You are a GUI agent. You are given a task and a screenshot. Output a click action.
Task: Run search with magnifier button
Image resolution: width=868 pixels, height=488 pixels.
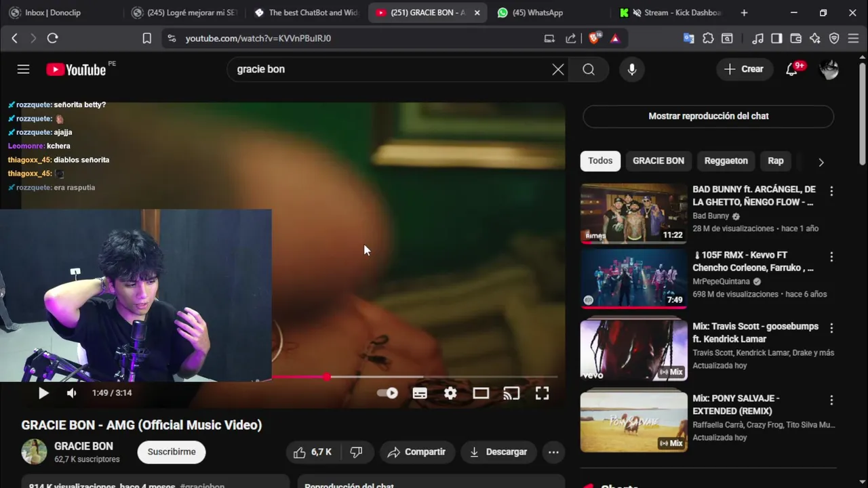pyautogui.click(x=589, y=69)
